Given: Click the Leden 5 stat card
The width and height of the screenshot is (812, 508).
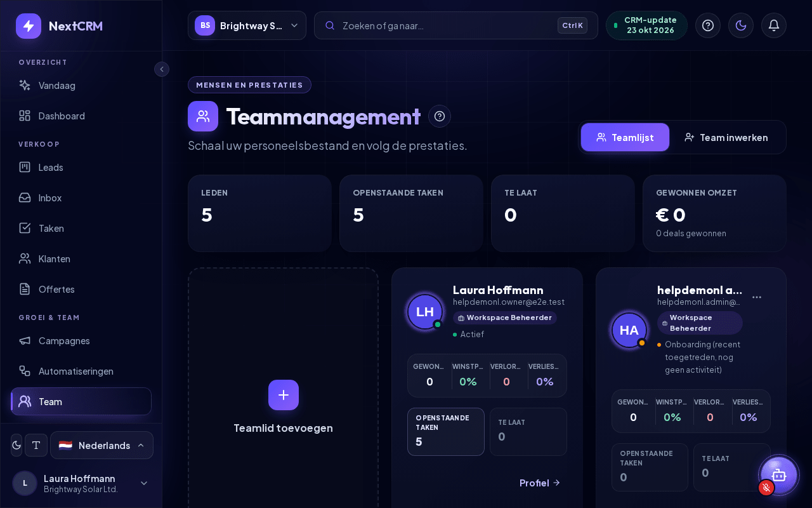Looking at the screenshot, I should 259,213.
